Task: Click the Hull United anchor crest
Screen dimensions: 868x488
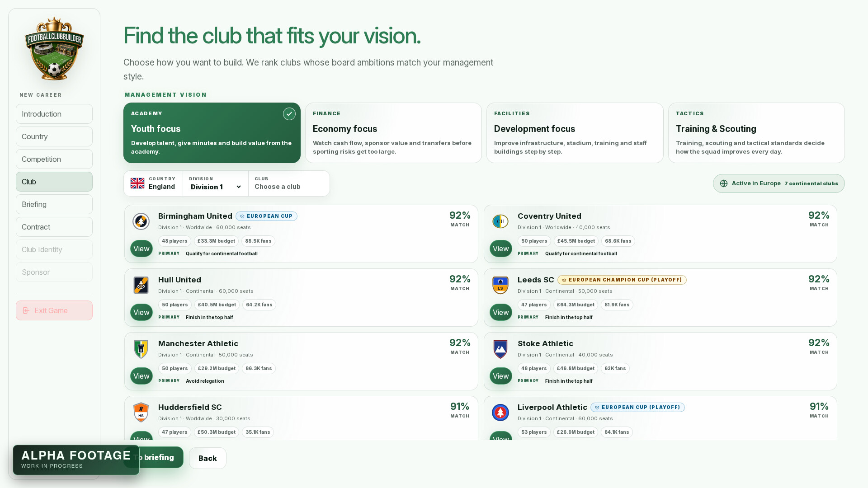Action: 141,285
